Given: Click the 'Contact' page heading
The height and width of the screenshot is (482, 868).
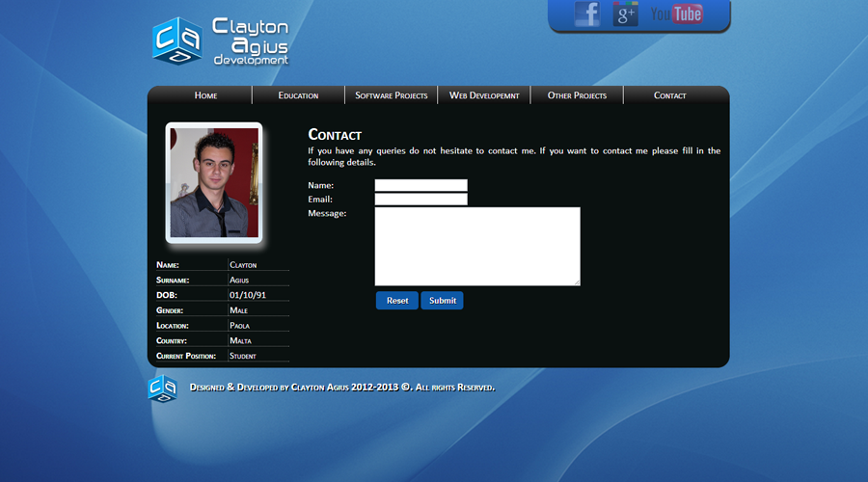Looking at the screenshot, I should 335,135.
